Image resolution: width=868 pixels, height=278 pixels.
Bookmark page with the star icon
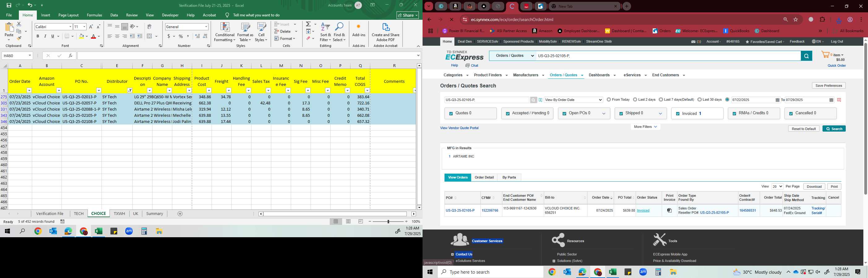[796, 19]
